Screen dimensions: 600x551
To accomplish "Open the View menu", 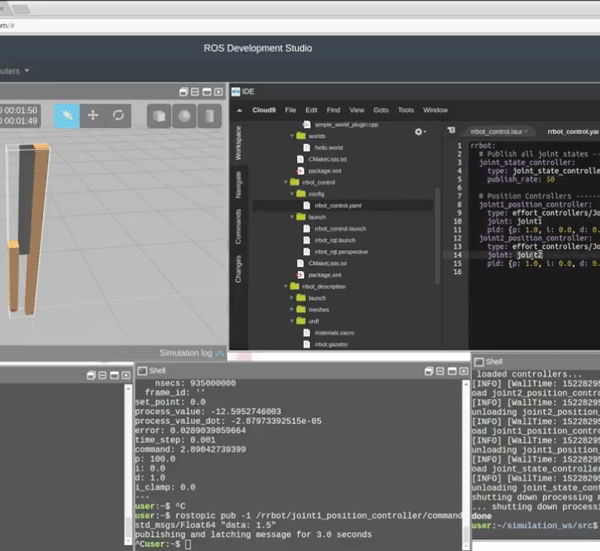I will pyautogui.click(x=357, y=110).
